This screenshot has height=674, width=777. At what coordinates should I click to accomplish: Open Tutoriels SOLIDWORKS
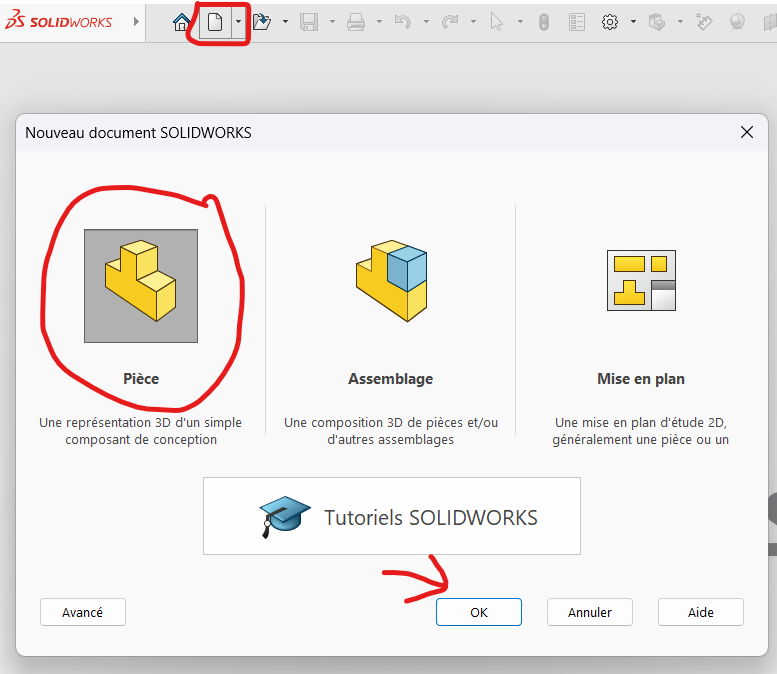pos(391,516)
